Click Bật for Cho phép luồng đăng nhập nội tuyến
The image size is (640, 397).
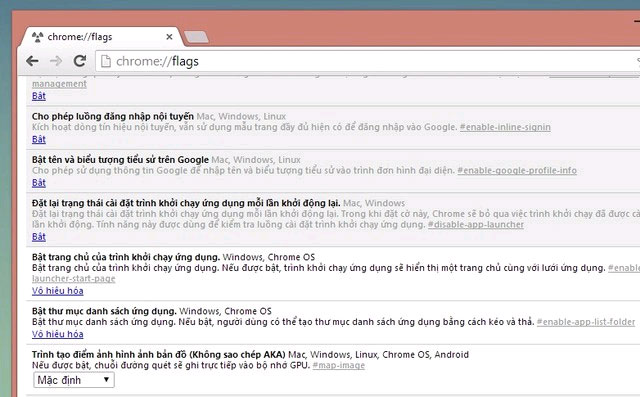tap(39, 140)
